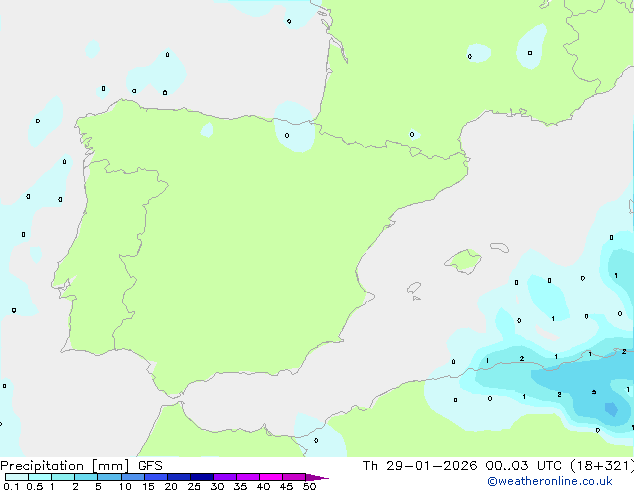Select the dark navy swatch between 25 and 30
Screen dimensions: 634x490
click(202, 477)
